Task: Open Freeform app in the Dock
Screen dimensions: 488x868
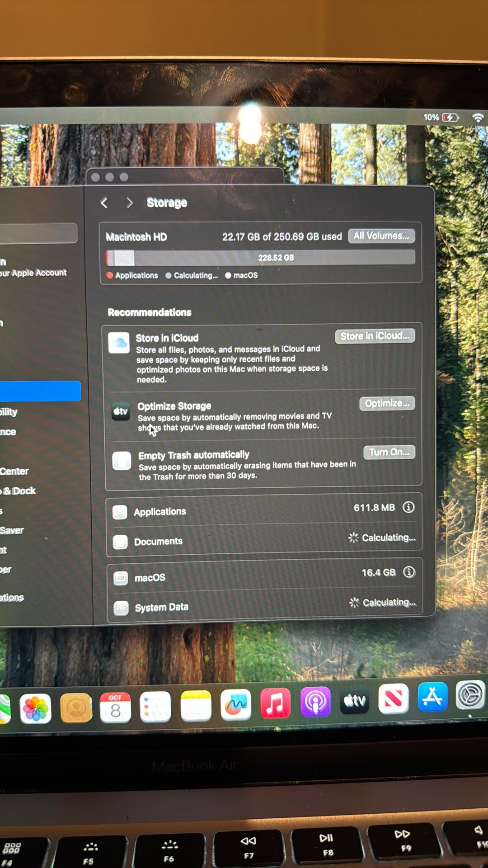Action: tap(236, 705)
